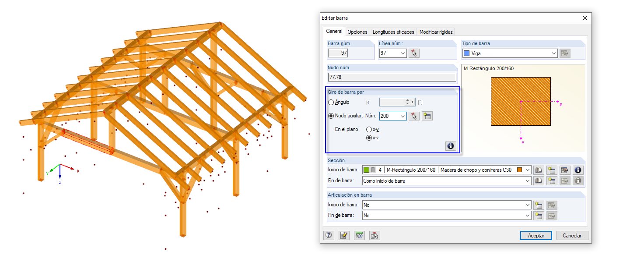Choose the x-y plane radio option
Image resolution: width=644 pixels, height=276 pixels.
368,129
